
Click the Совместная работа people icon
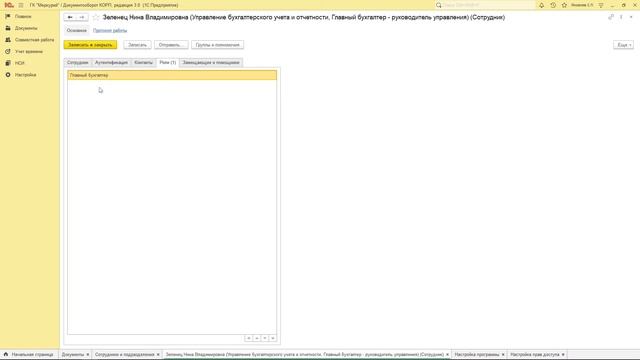pos(8,40)
